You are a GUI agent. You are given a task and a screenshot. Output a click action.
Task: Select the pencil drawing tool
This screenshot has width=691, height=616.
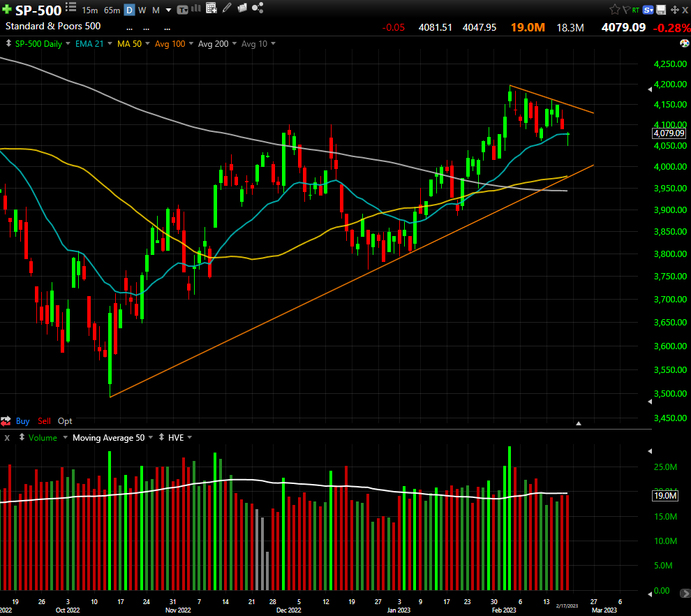(227, 8)
